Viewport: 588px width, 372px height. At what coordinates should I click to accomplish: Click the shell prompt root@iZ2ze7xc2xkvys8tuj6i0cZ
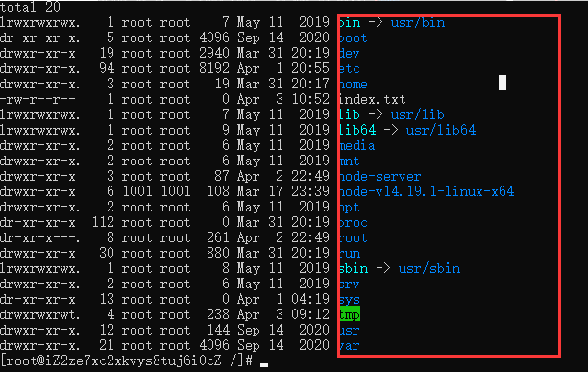coord(114,360)
